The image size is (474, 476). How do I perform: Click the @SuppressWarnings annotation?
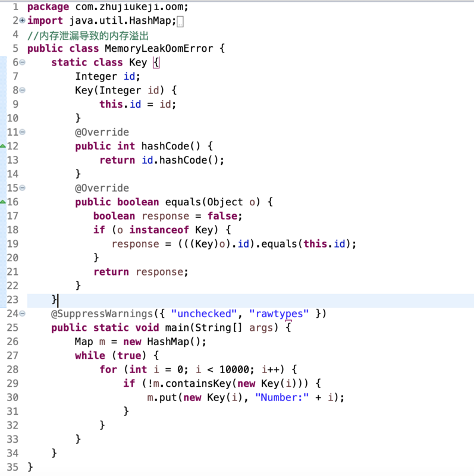[x=102, y=314]
